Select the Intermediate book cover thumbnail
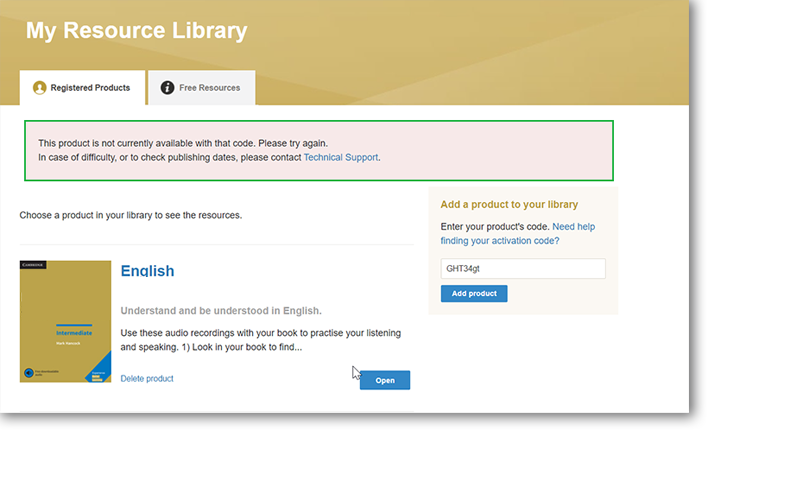The width and height of the screenshot is (796, 479). [x=65, y=321]
